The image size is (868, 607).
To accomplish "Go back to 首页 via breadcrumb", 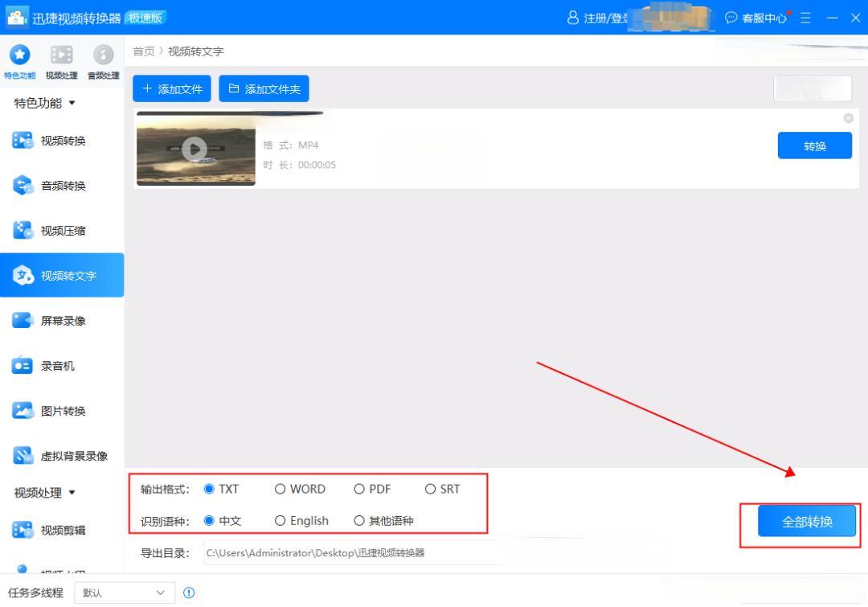I will [x=142, y=51].
